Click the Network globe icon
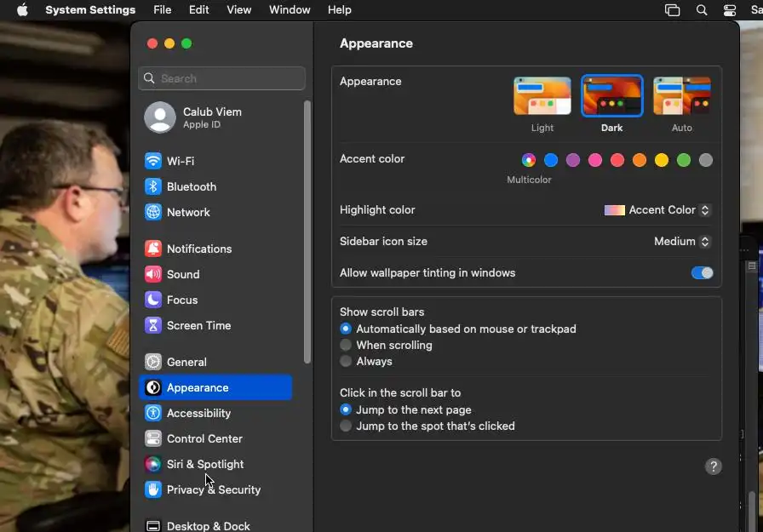 click(152, 212)
